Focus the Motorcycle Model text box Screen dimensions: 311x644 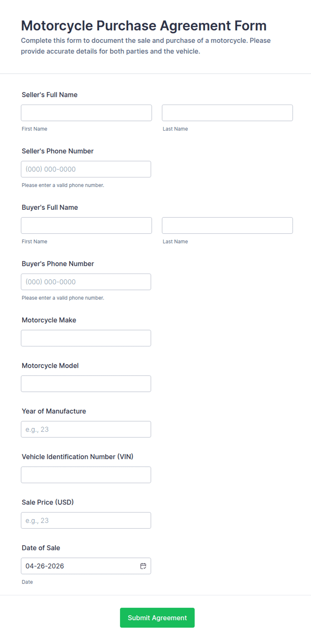pos(86,384)
